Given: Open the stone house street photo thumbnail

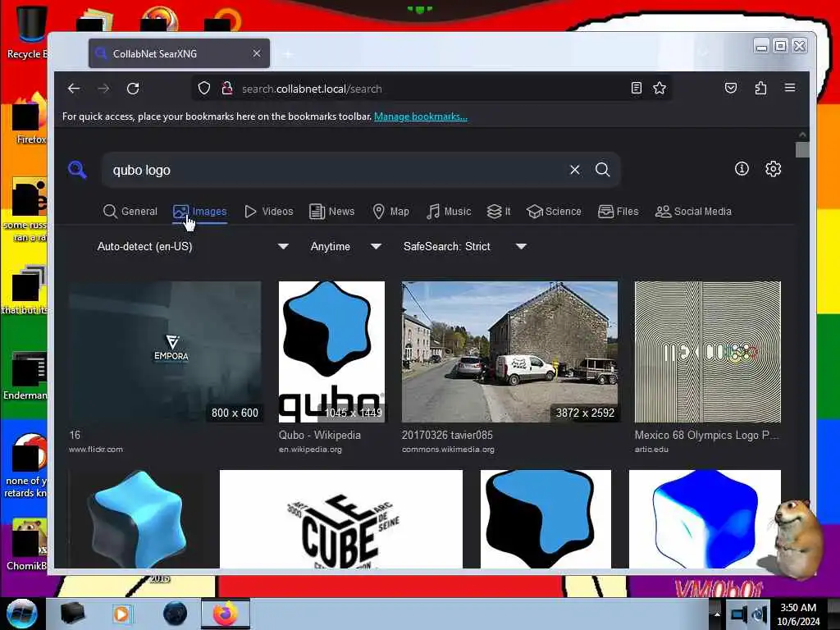Looking at the screenshot, I should tap(509, 352).
